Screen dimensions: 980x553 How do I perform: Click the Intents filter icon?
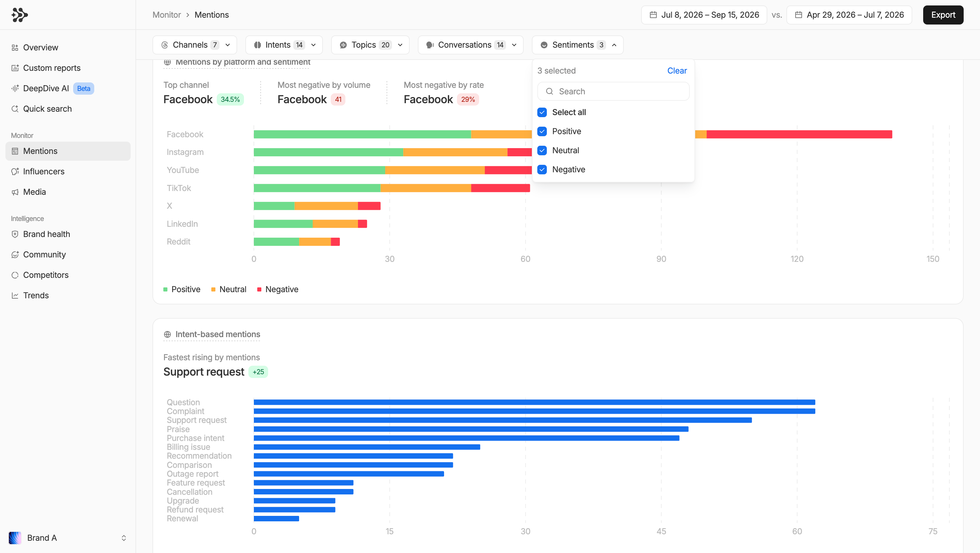click(x=258, y=45)
